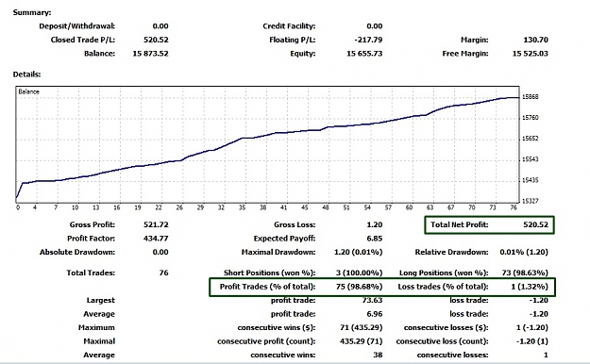Select the Equity label

click(302, 54)
